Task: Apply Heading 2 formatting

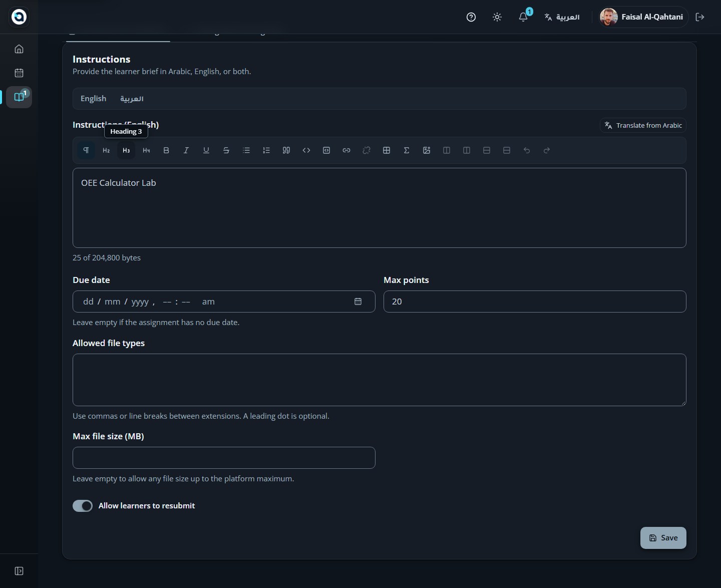Action: pyautogui.click(x=106, y=150)
